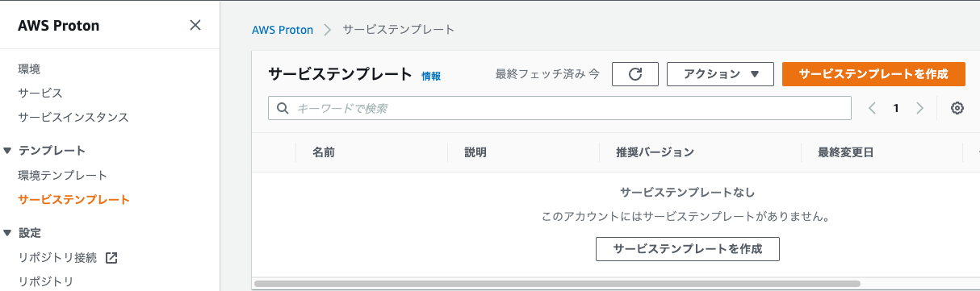Image resolution: width=980 pixels, height=291 pixels.
Task: Click the search magnifier icon
Action: (x=283, y=108)
